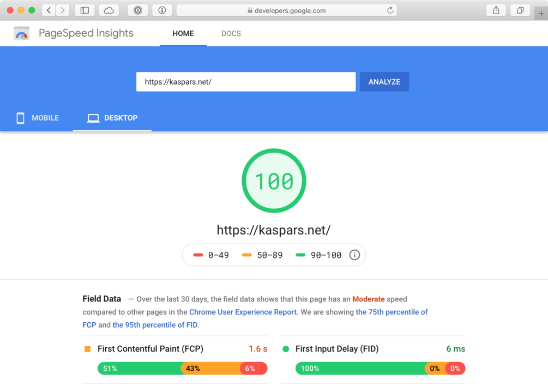Click the 1Password extension icon
The width and height of the screenshot is (548, 392).
[138, 10]
